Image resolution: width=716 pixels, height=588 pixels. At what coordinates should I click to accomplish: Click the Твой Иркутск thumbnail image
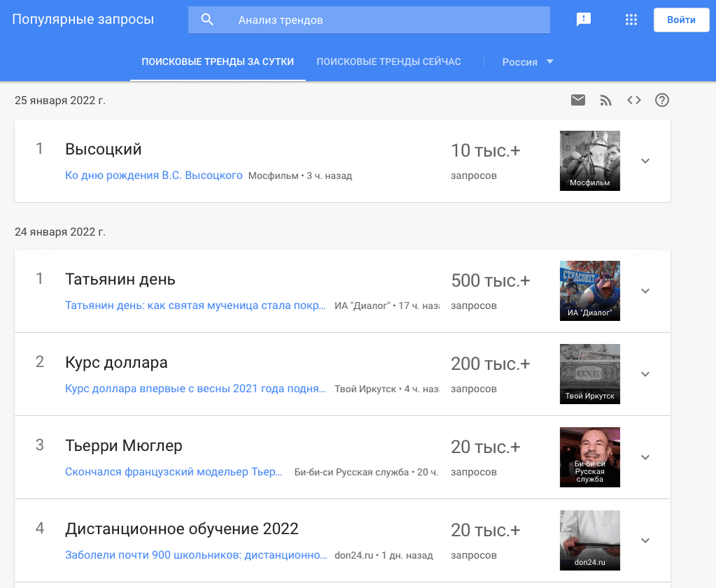click(x=590, y=374)
